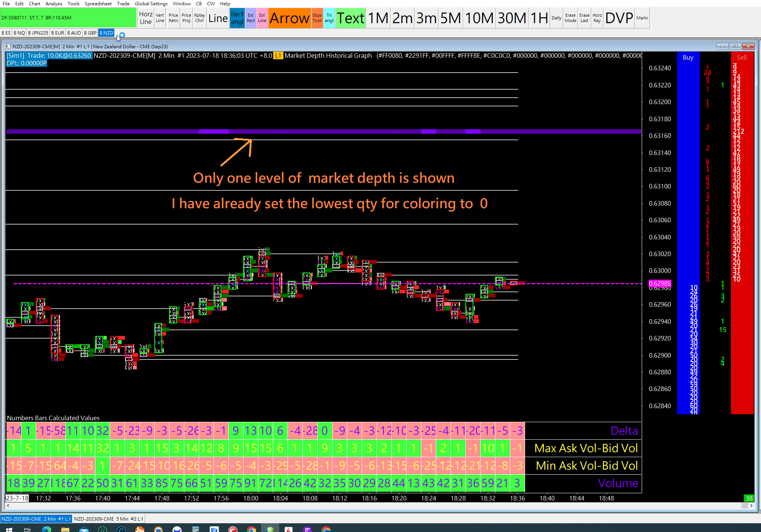The width and height of the screenshot is (761, 532).
Task: Toggle Erase Mode on toolbar
Action: click(570, 18)
